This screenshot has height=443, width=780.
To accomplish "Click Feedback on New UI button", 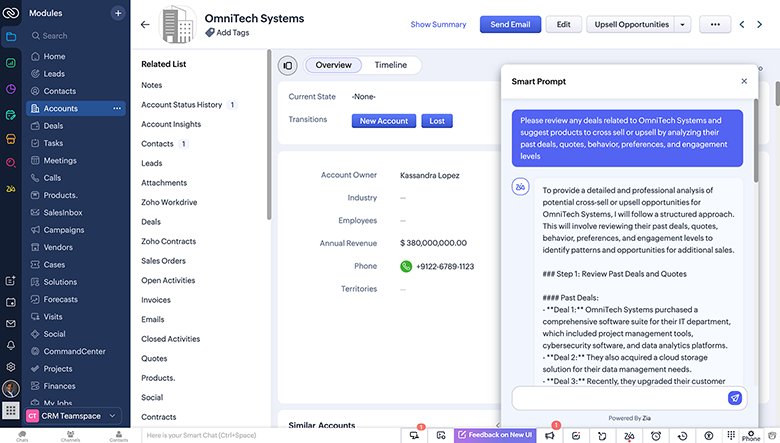I will tap(495, 435).
